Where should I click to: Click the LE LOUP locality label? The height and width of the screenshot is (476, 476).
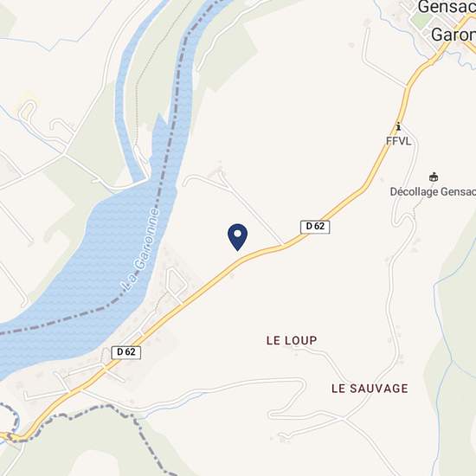pyautogui.click(x=292, y=341)
